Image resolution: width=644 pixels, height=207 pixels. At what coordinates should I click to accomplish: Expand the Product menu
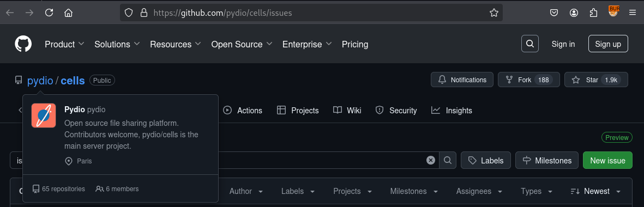tap(64, 44)
